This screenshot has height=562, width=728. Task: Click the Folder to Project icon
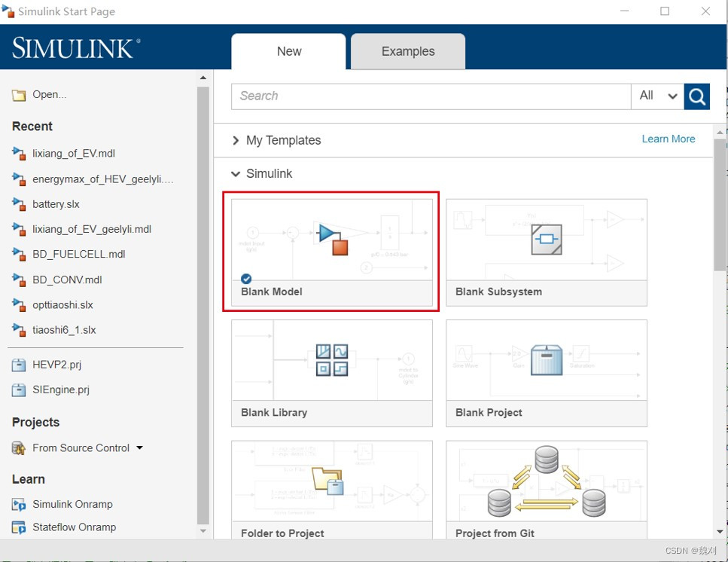coord(327,481)
